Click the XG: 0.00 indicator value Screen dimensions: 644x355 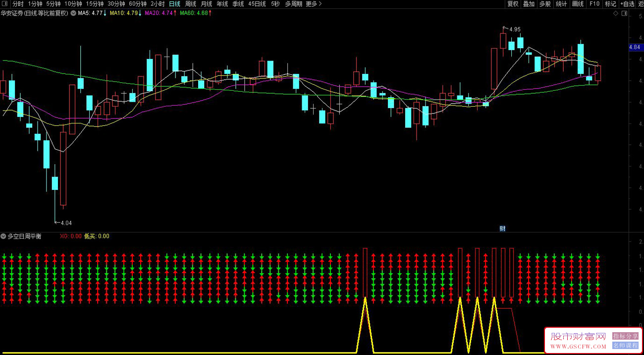point(70,237)
